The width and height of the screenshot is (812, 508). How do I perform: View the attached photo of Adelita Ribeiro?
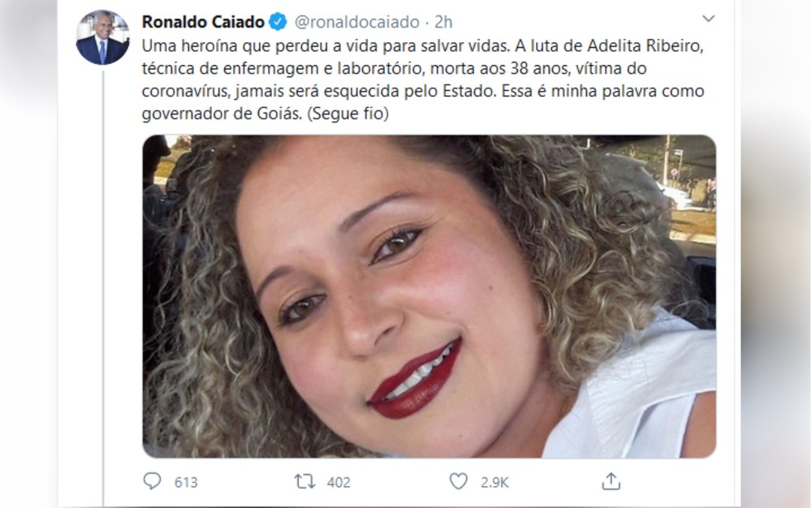coord(430,296)
